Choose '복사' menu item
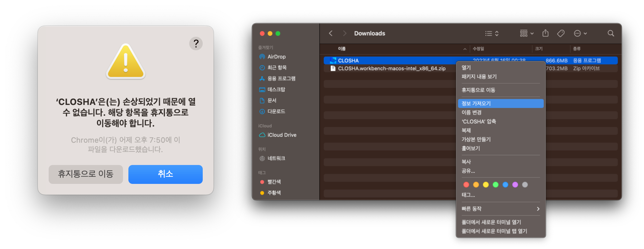Screen dimensions: 644x249 click(501, 162)
